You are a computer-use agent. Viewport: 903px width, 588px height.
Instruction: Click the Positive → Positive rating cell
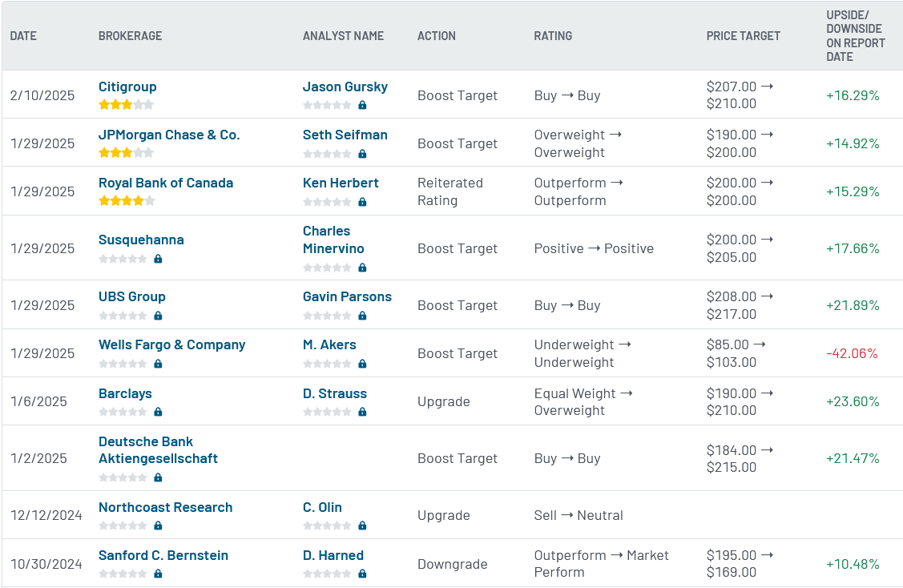594,249
